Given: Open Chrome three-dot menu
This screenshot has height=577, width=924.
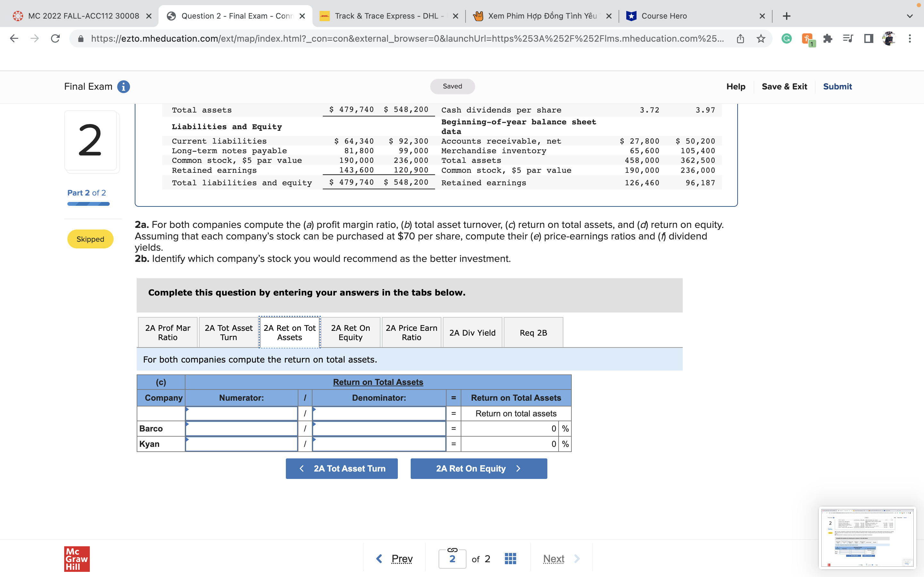Looking at the screenshot, I should [x=910, y=38].
